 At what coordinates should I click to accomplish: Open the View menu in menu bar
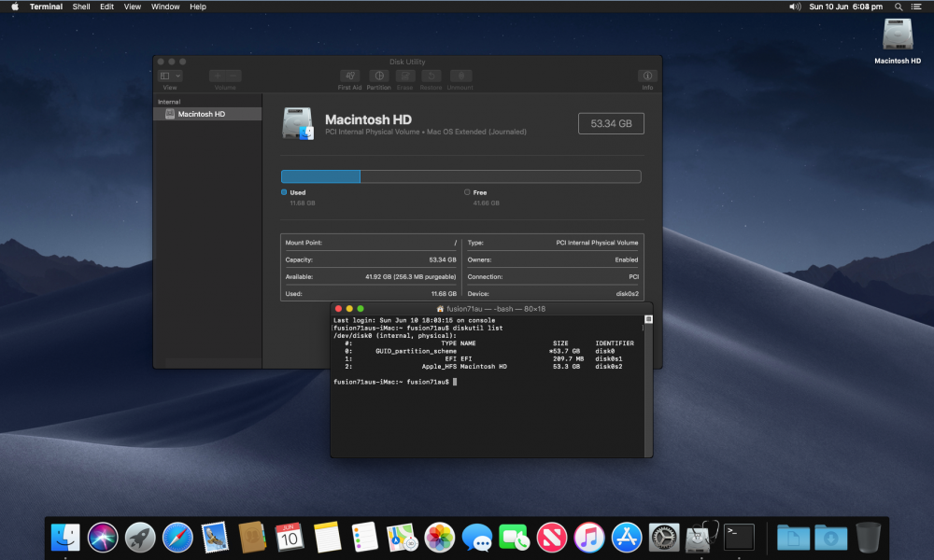[x=133, y=7]
